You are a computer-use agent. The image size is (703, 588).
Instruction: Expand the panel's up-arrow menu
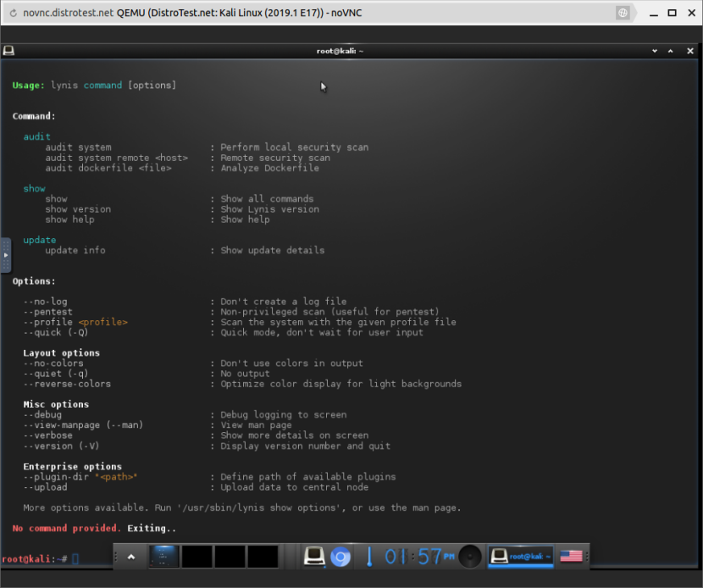[130, 557]
